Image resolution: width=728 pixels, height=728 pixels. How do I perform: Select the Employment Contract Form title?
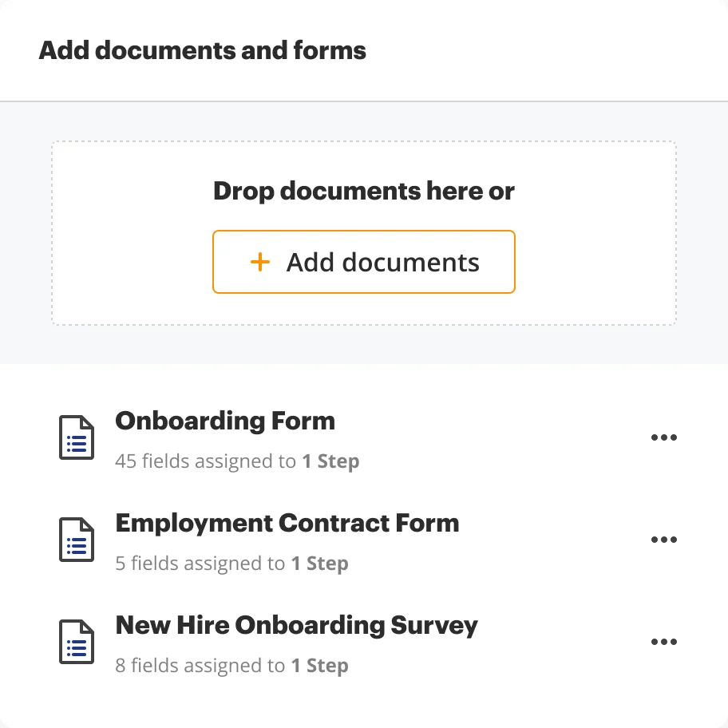click(287, 523)
